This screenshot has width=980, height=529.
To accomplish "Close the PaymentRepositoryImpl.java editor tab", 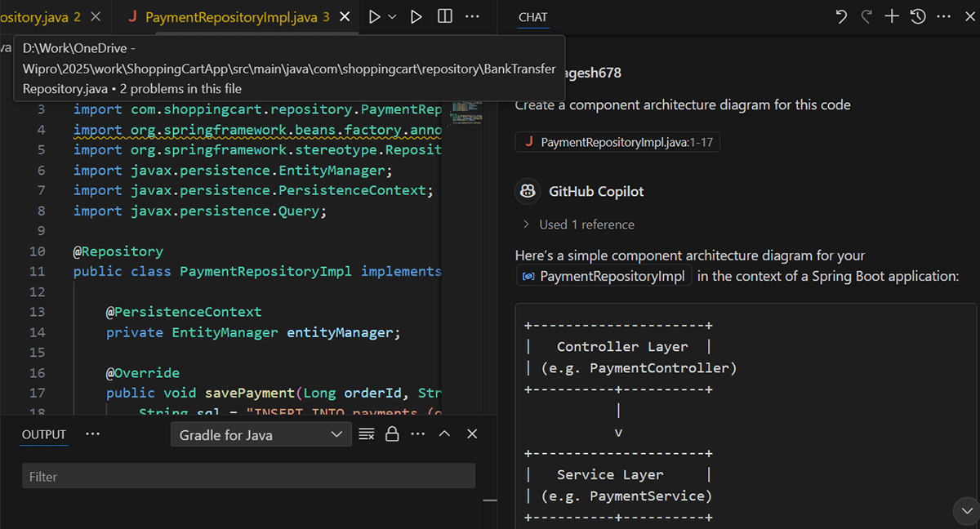I will [345, 16].
